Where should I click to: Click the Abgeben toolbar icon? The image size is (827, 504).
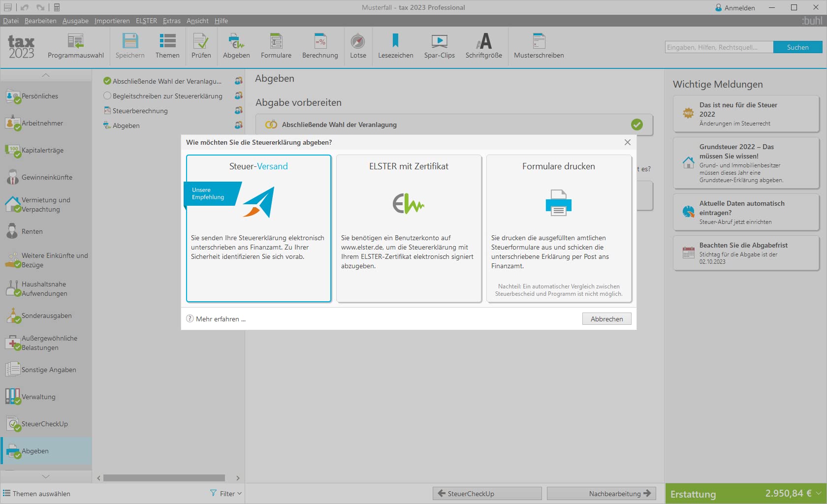click(236, 41)
